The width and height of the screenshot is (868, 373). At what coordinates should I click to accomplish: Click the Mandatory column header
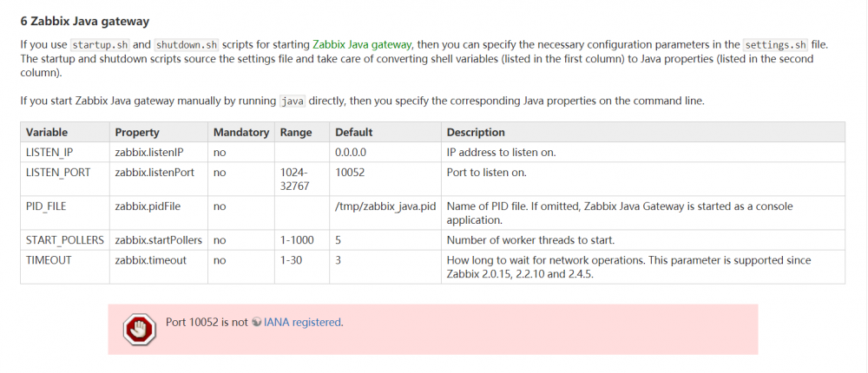240,133
